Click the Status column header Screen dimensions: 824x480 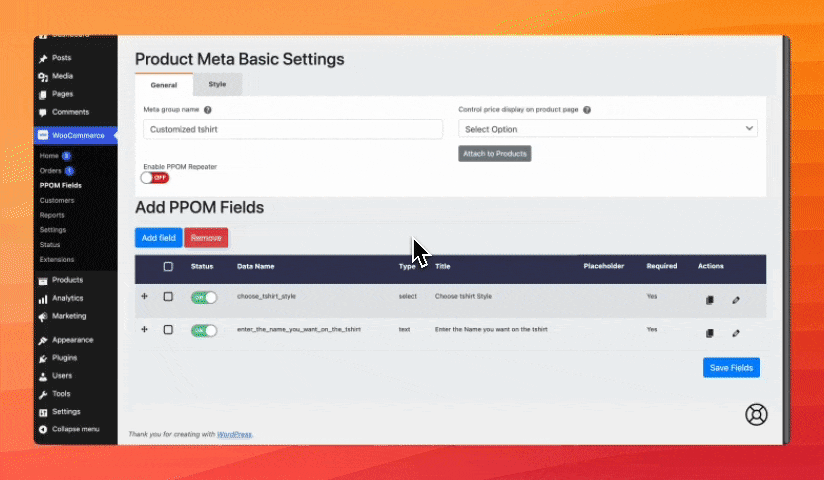pos(202,267)
